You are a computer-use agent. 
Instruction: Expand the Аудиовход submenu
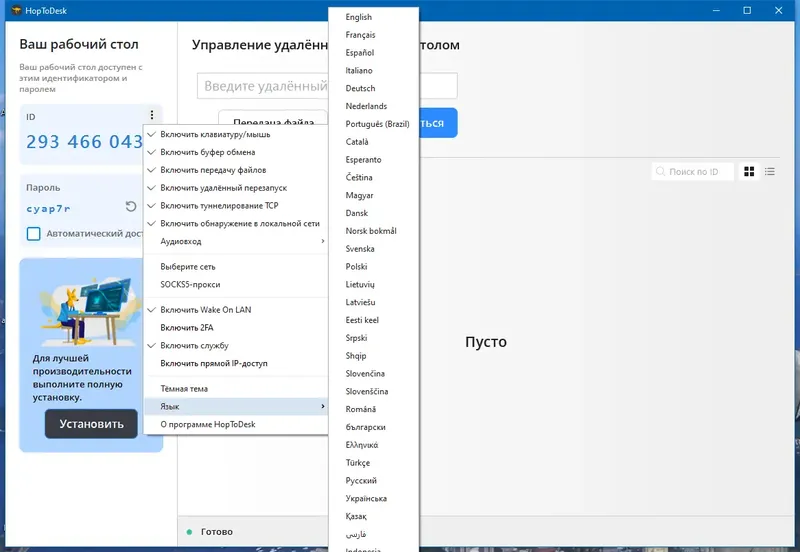click(236, 241)
